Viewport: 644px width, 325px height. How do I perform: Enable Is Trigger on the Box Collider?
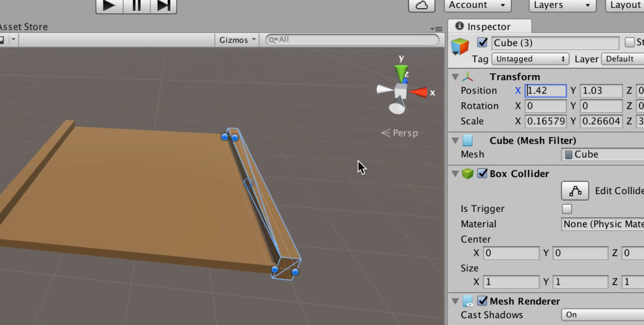click(x=567, y=209)
